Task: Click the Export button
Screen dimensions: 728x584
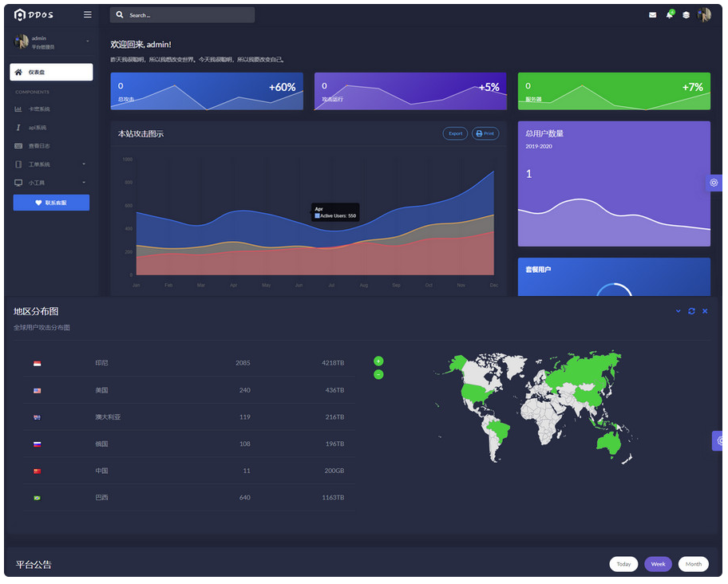Action: point(455,133)
